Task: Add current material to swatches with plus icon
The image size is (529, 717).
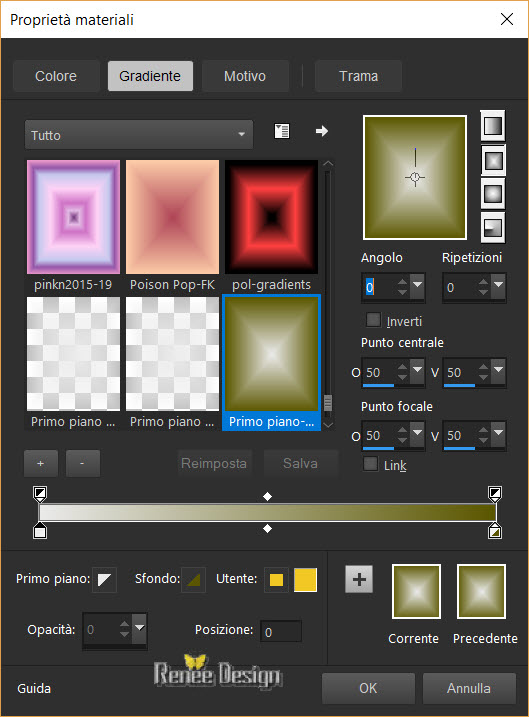Action: click(x=359, y=579)
